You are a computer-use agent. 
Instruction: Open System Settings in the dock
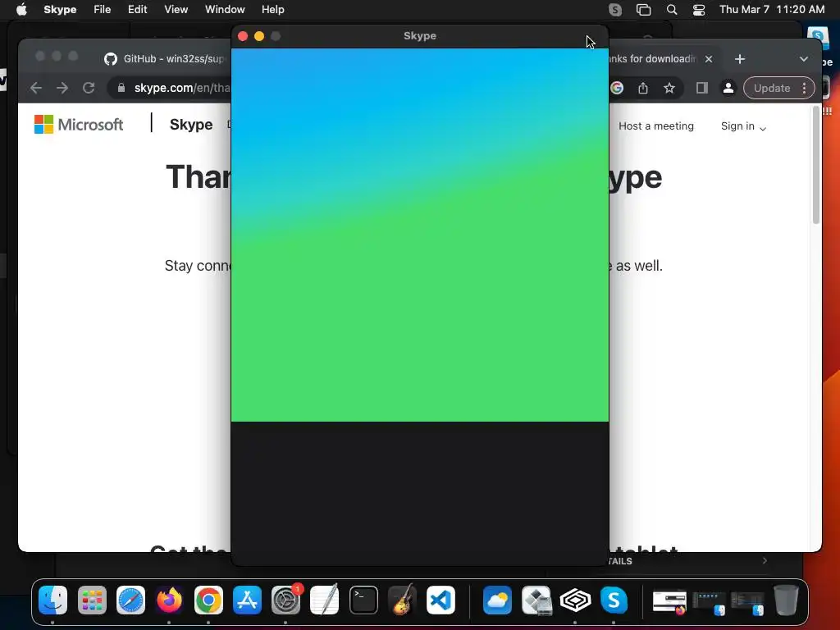pos(286,600)
